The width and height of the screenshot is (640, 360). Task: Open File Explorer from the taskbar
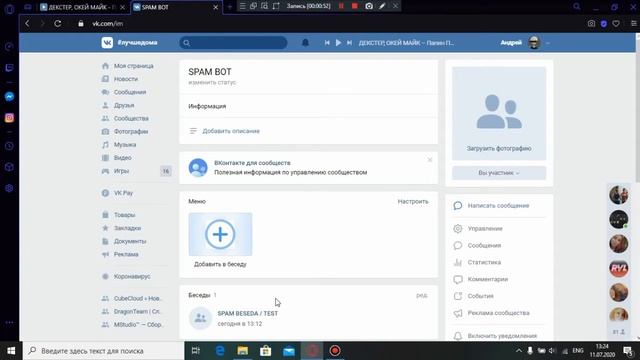[243, 351]
